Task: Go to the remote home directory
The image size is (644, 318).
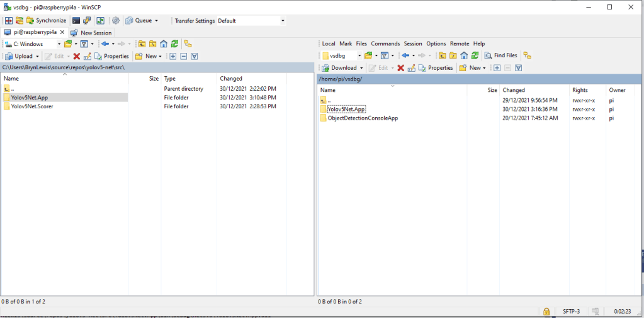Action: pyautogui.click(x=464, y=55)
